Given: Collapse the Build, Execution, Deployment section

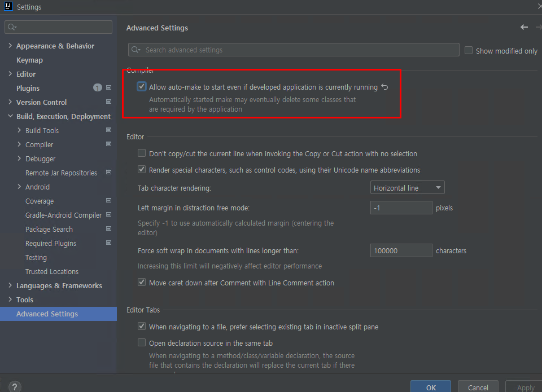Looking at the screenshot, I should (x=10, y=116).
